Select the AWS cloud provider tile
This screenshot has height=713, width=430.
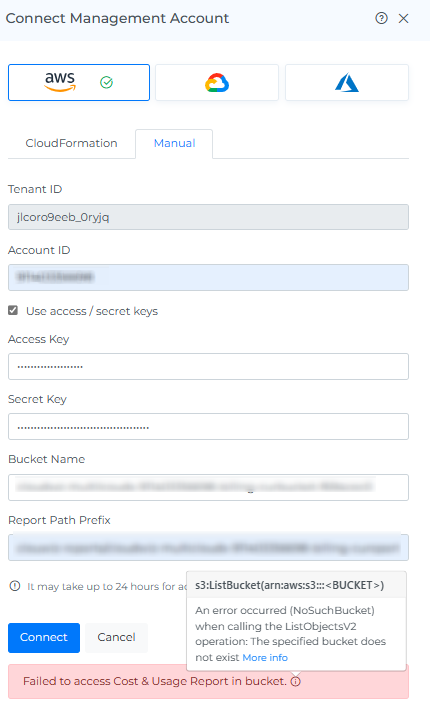pyautogui.click(x=79, y=82)
